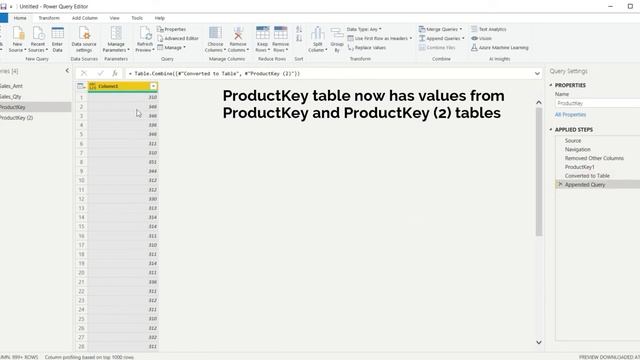Open the Merge Queries dropdown
The image size is (640, 360).
[440, 29]
